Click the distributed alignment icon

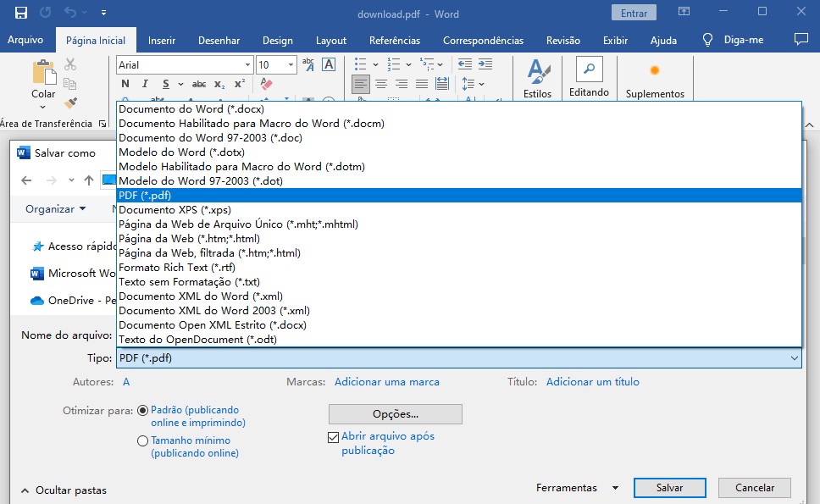[x=442, y=84]
